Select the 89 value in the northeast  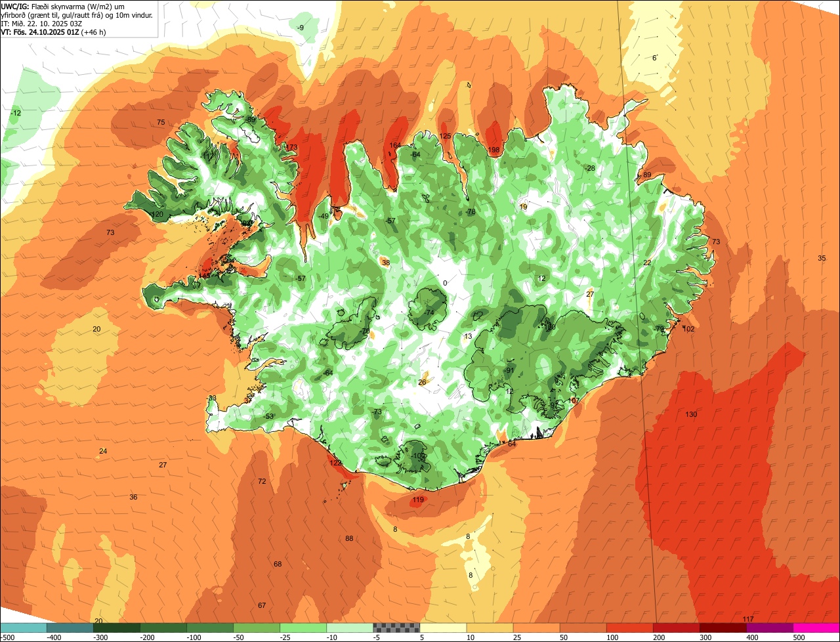(647, 175)
